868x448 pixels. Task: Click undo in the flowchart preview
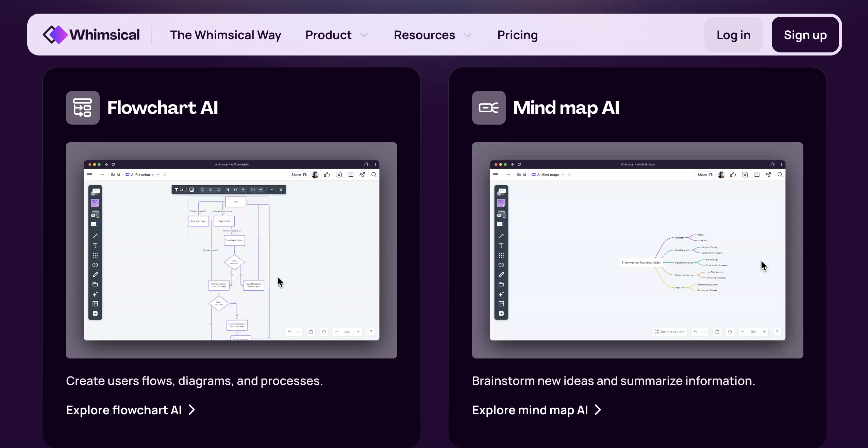[x=289, y=332]
